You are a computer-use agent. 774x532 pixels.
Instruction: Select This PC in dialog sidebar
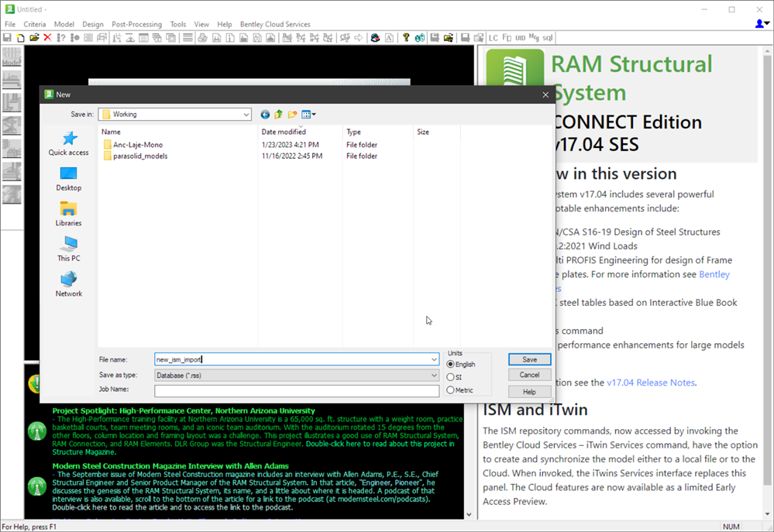pyautogui.click(x=69, y=249)
